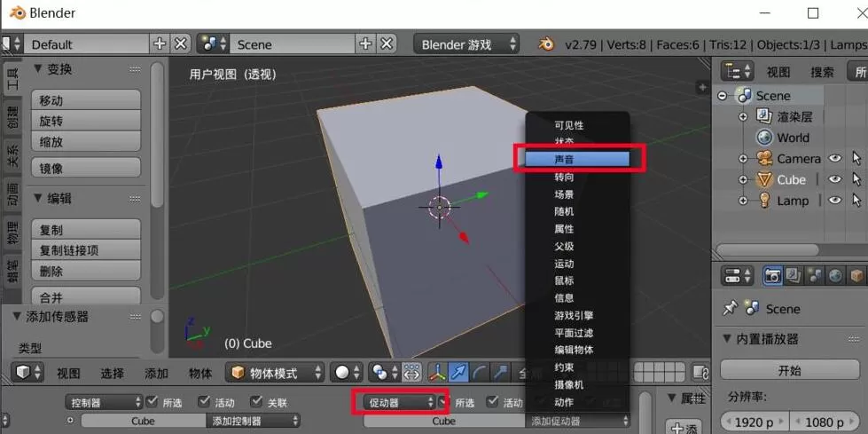Screen dimensions: 868x434
Task: Toggle Camera visibility eye in outliner
Action: pyautogui.click(x=835, y=159)
